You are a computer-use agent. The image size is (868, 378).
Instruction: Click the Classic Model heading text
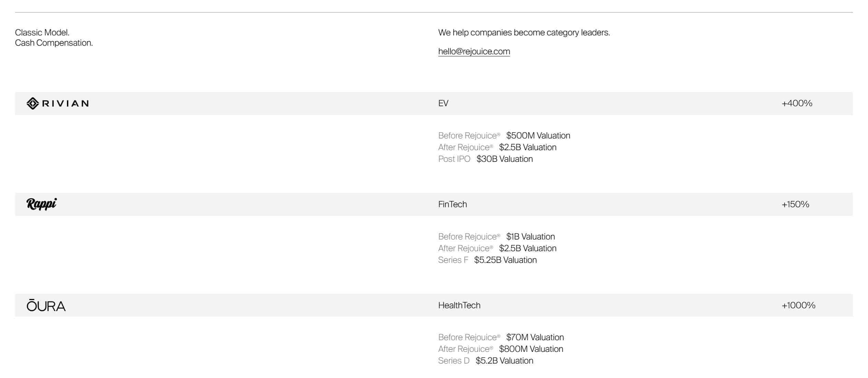pyautogui.click(x=42, y=33)
